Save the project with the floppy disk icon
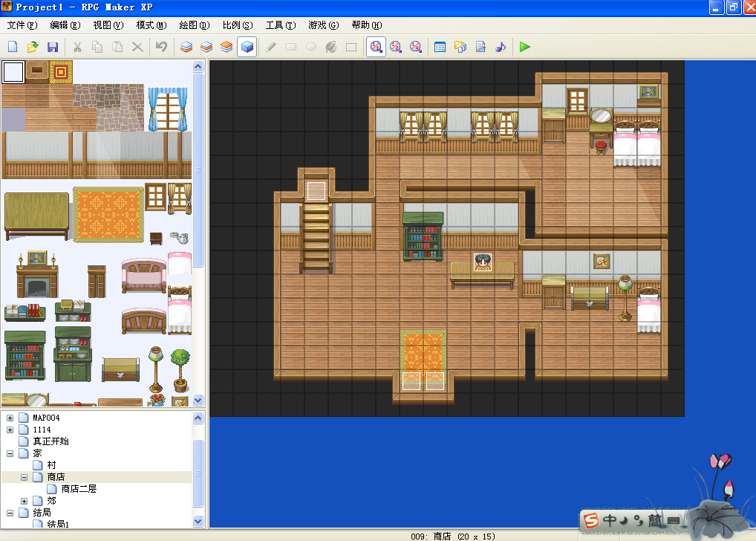 53,47
